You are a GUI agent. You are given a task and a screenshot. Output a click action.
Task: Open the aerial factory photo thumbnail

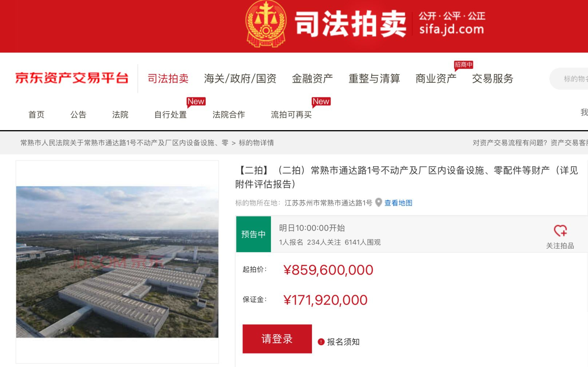pyautogui.click(x=117, y=262)
